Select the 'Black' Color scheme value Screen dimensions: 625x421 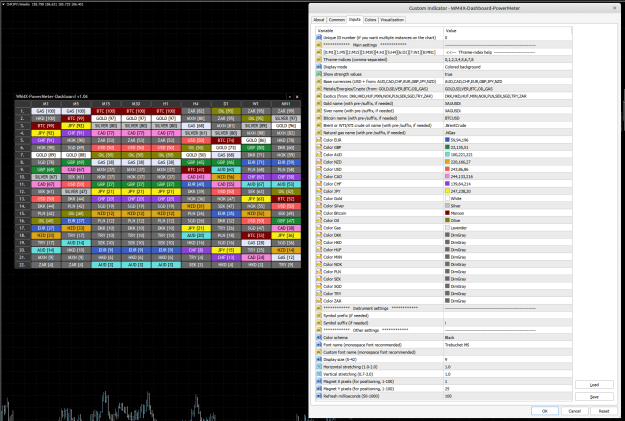[449, 337]
